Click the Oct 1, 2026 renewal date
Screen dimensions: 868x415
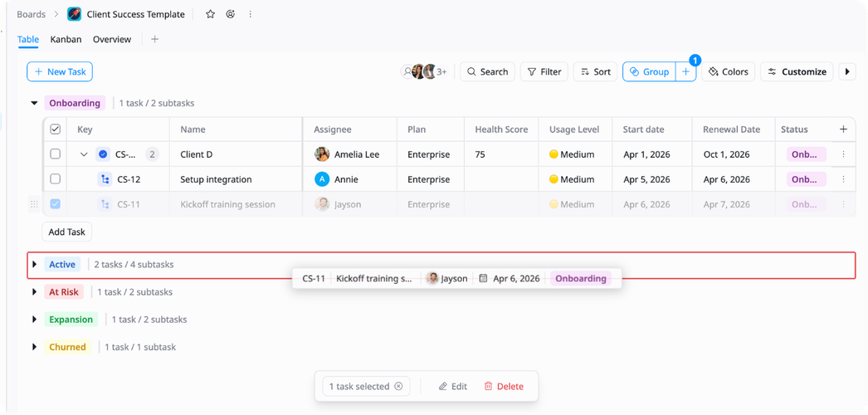[x=727, y=154]
